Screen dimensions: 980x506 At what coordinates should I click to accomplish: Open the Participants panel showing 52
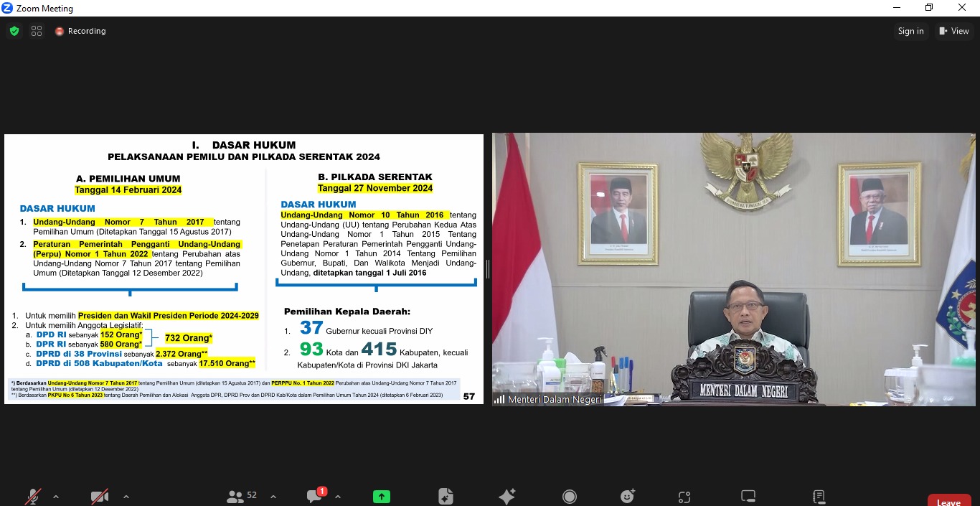pos(242,496)
